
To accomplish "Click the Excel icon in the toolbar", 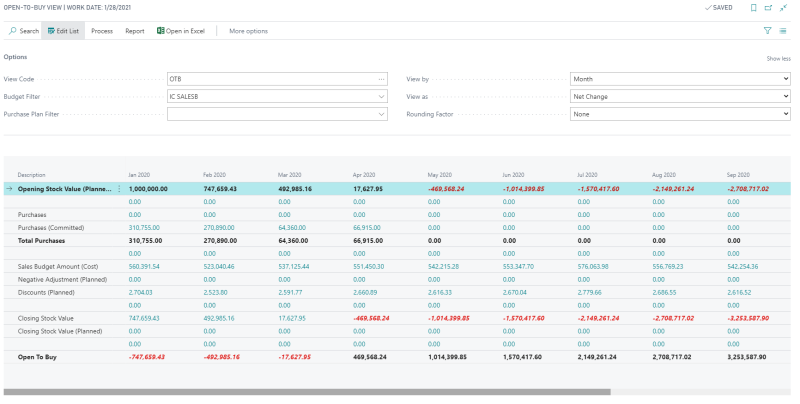I will 160,31.
